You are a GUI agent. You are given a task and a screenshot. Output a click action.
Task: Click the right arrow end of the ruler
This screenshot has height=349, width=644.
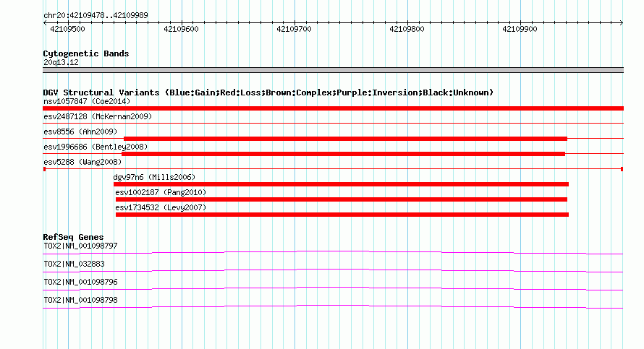click(622, 22)
